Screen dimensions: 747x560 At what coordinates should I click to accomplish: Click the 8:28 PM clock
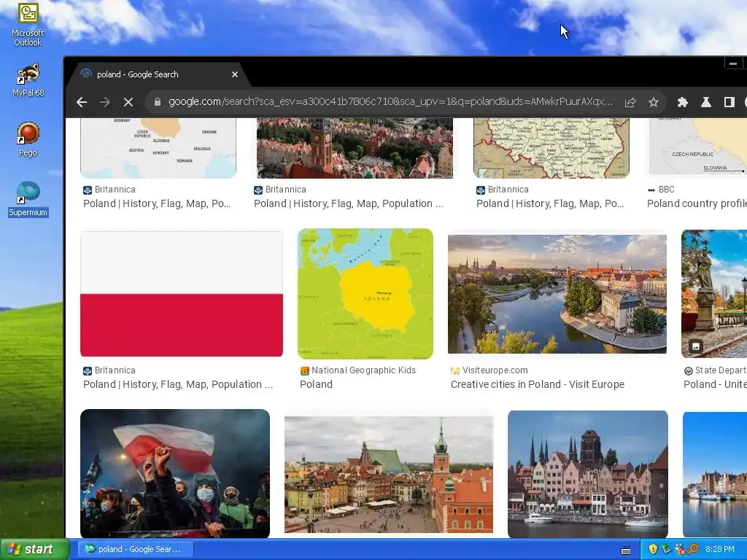[720, 549]
